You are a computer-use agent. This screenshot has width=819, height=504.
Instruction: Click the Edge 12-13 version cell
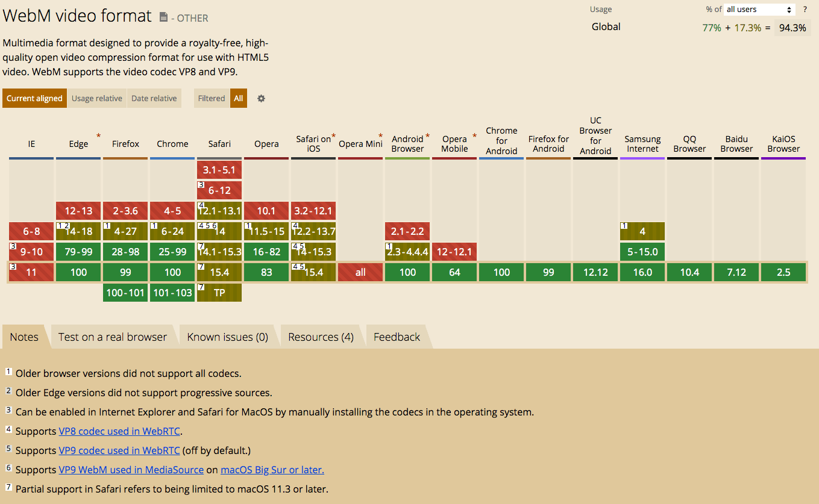click(x=78, y=211)
